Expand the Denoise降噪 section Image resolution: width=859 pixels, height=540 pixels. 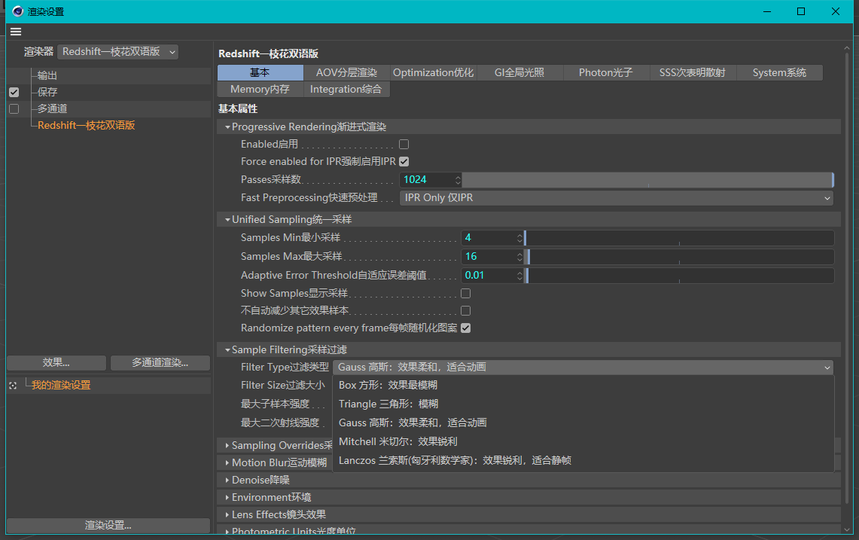point(227,480)
